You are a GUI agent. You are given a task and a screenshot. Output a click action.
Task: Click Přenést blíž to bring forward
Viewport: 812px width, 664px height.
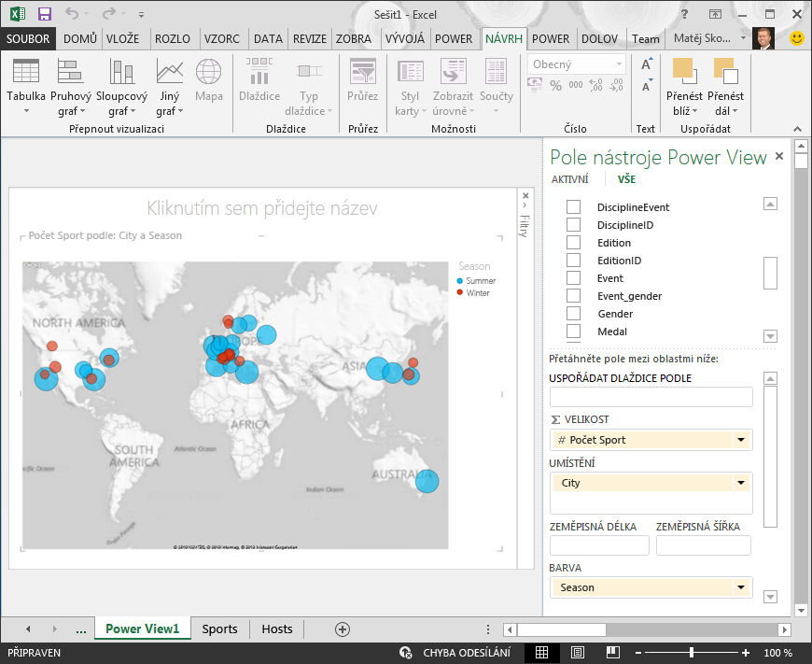pyautogui.click(x=684, y=87)
